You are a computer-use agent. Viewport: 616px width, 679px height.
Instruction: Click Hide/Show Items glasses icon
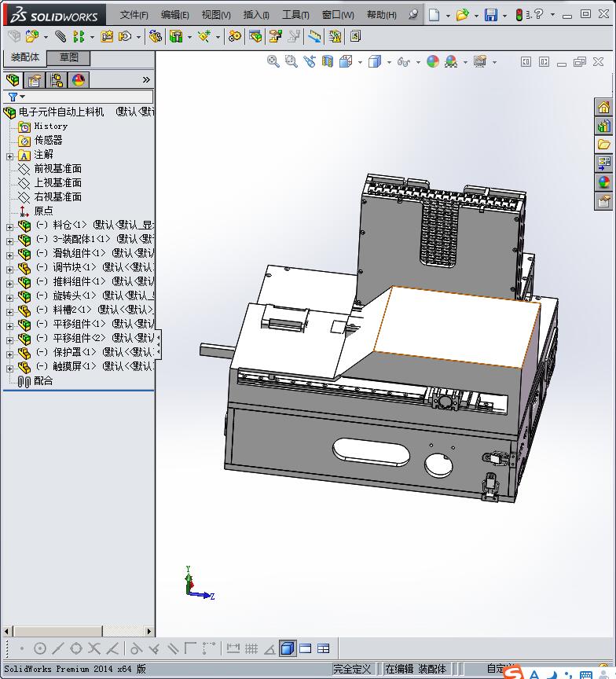click(x=403, y=62)
